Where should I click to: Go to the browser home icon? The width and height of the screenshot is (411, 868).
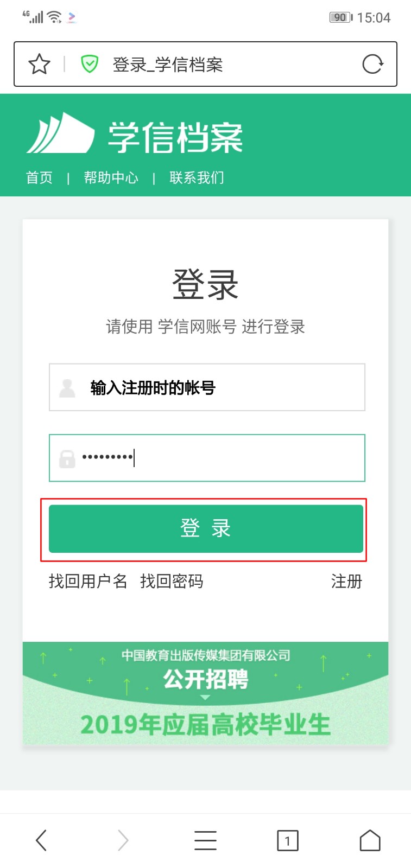point(370,840)
